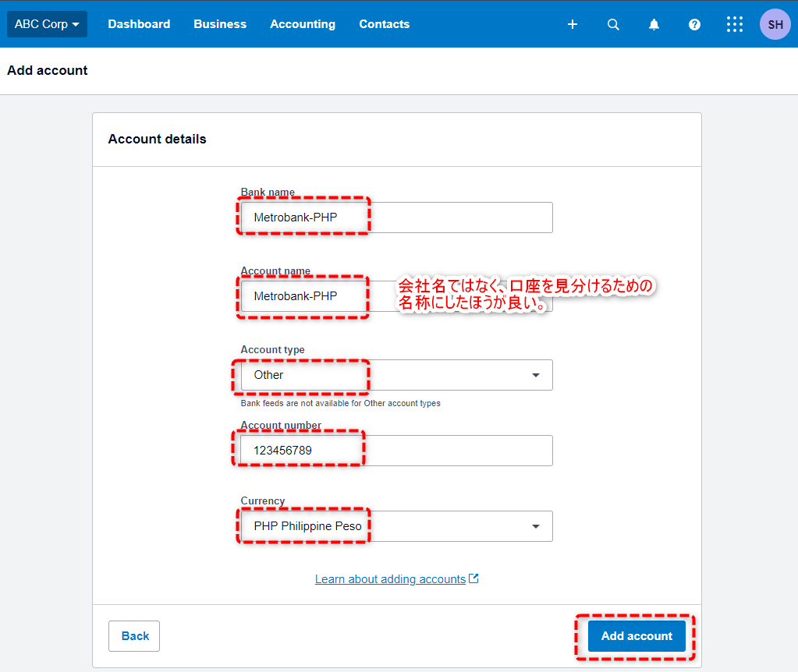Open the search magnifier icon
Image resolution: width=798 pixels, height=672 pixels.
[613, 24]
